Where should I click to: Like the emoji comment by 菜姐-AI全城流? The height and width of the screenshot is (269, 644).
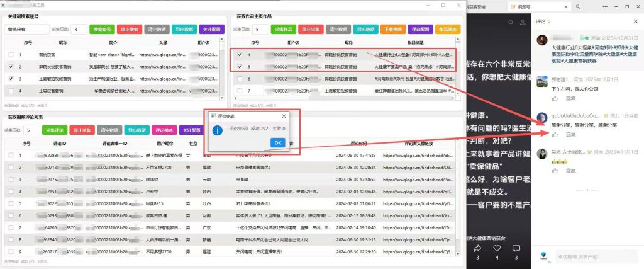pos(555,171)
